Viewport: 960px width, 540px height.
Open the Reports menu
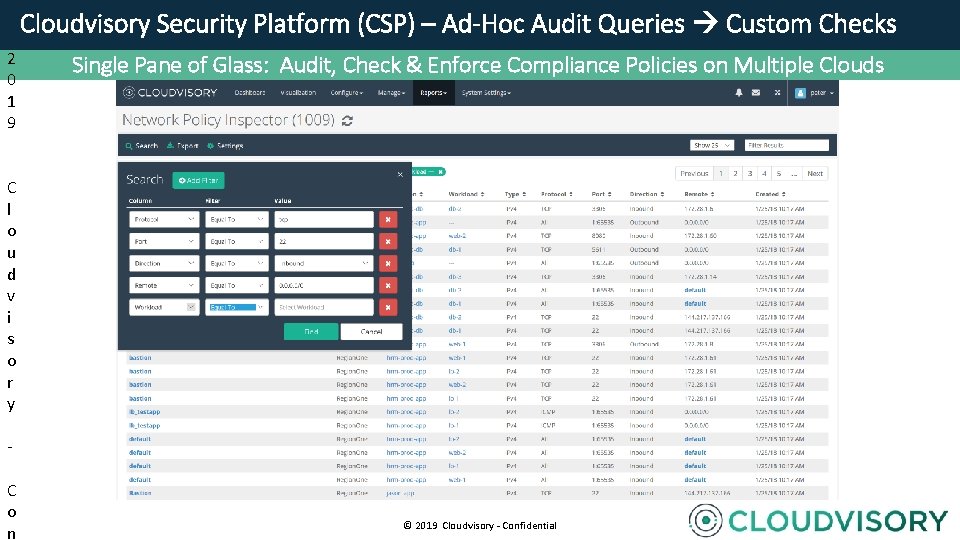coord(433,92)
